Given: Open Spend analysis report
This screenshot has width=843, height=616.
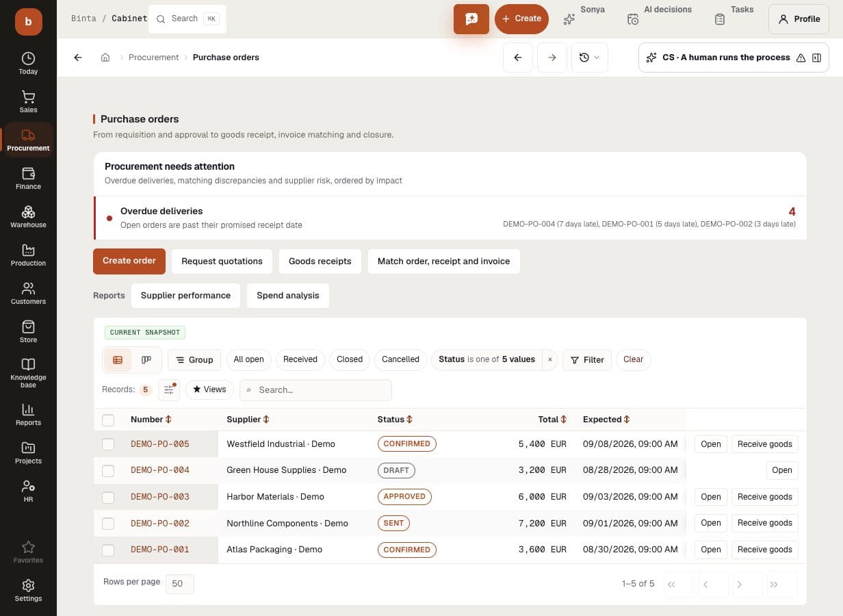Looking at the screenshot, I should tap(288, 296).
